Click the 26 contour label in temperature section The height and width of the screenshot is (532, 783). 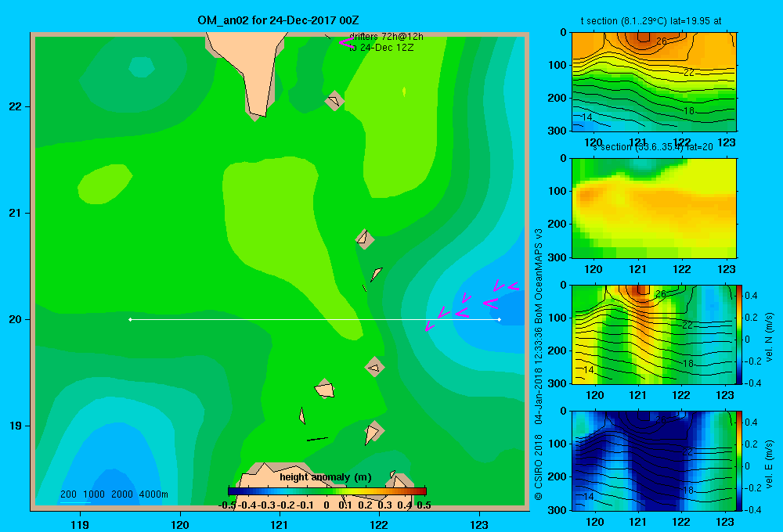click(661, 41)
